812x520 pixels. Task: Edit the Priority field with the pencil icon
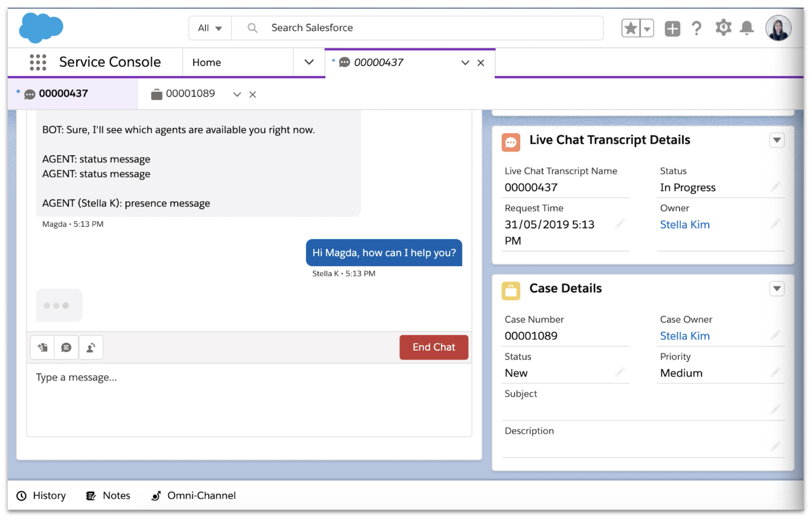[x=776, y=372]
